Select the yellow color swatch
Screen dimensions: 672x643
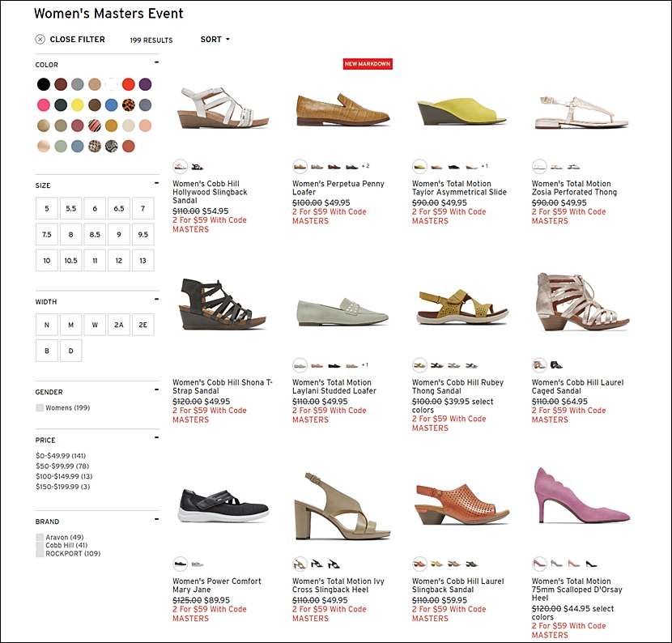pos(78,105)
